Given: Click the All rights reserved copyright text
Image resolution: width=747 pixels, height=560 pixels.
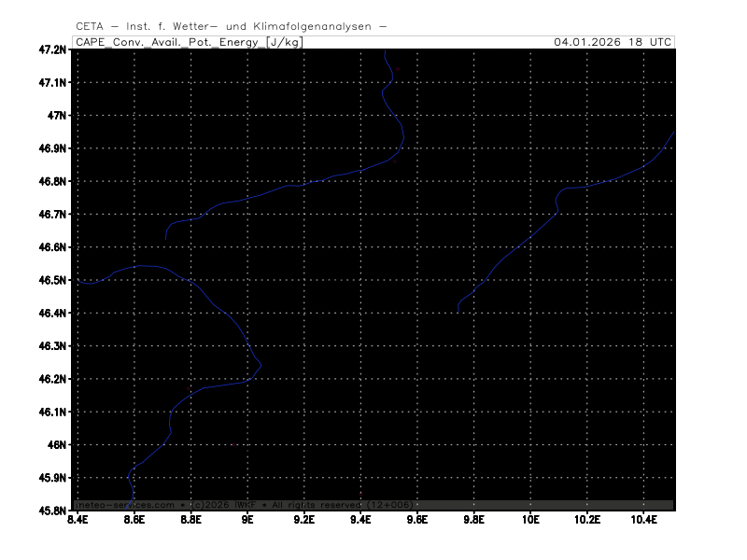Looking at the screenshot, I should pyautogui.click(x=314, y=505).
